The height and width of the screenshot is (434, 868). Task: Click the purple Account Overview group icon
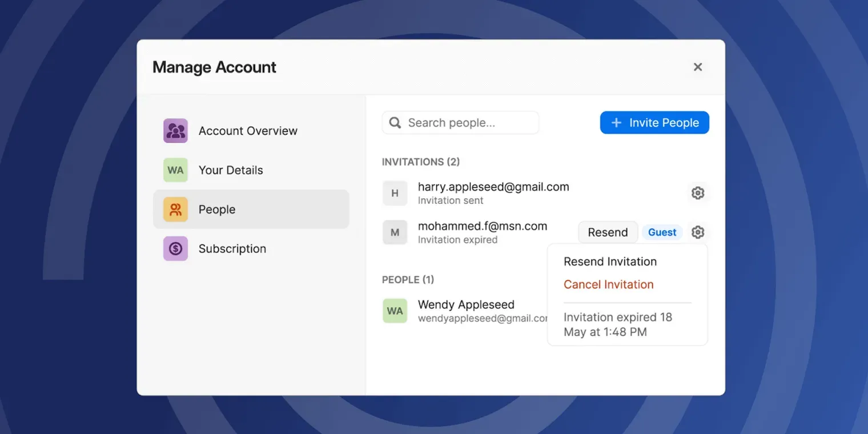tap(175, 131)
